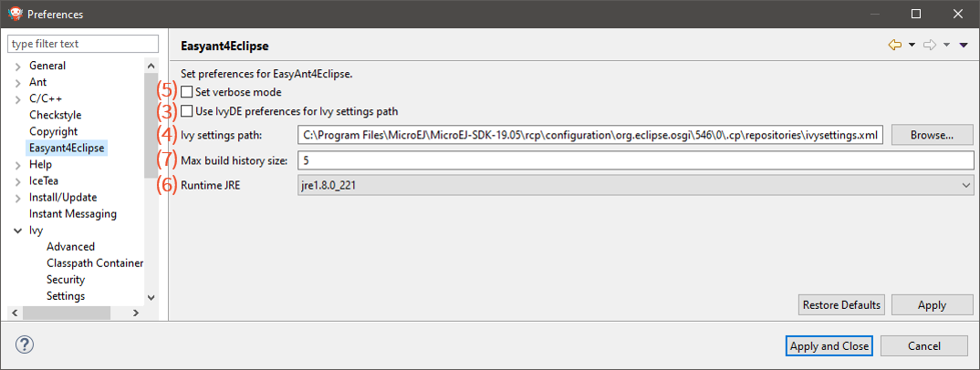
Task: Click the grayed forward arrow icon
Action: (x=930, y=45)
